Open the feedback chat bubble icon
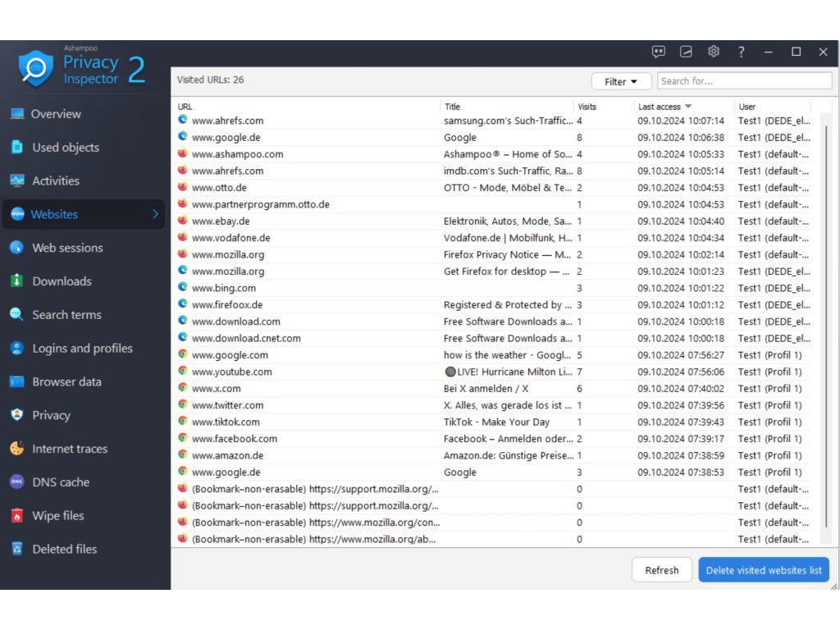 (x=659, y=52)
